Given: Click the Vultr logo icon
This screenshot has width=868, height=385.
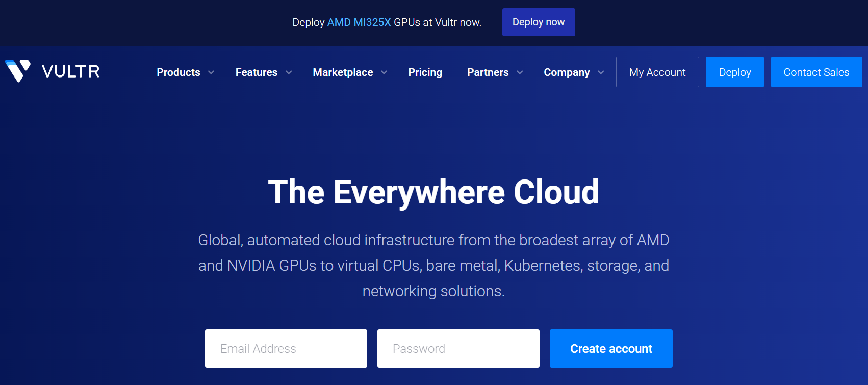Looking at the screenshot, I should click(18, 71).
